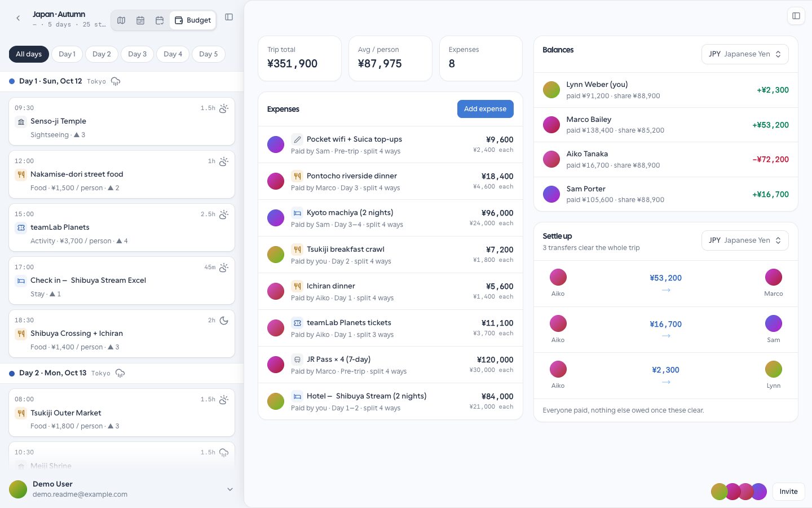Filter itinerary to Day 4
Image resolution: width=812 pixels, height=508 pixels.
173,54
